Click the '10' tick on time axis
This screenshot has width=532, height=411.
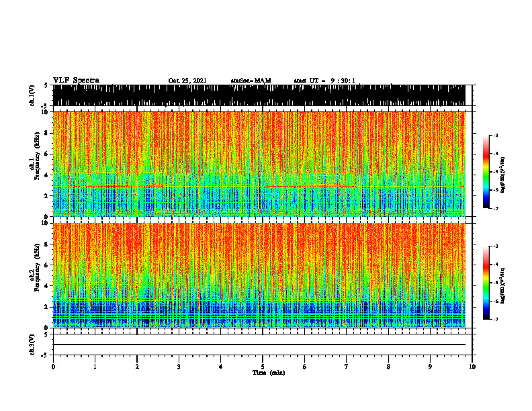[x=472, y=367]
